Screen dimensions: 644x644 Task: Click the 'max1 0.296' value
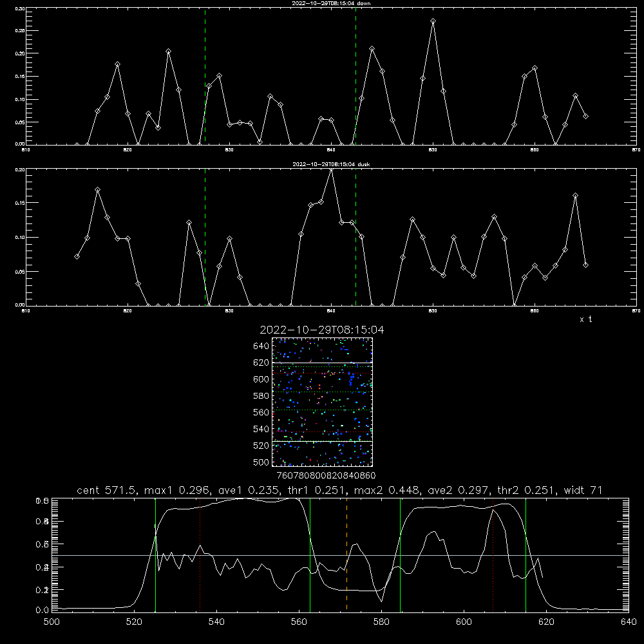pos(176,490)
